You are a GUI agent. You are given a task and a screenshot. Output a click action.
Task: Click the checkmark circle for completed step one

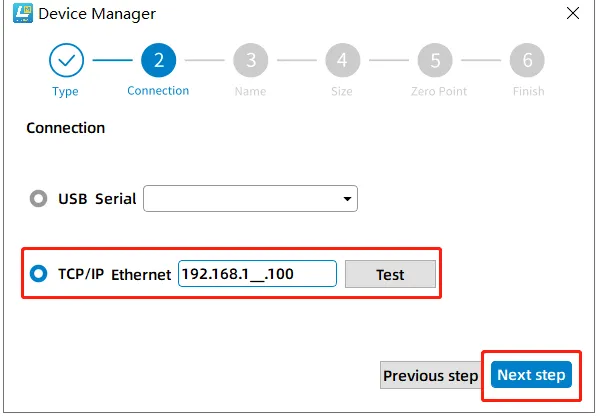click(66, 61)
